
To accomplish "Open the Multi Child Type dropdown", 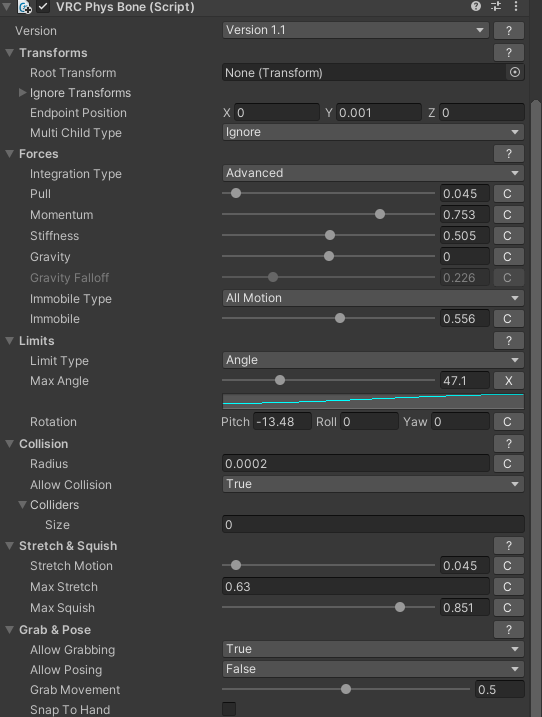I will [x=373, y=132].
